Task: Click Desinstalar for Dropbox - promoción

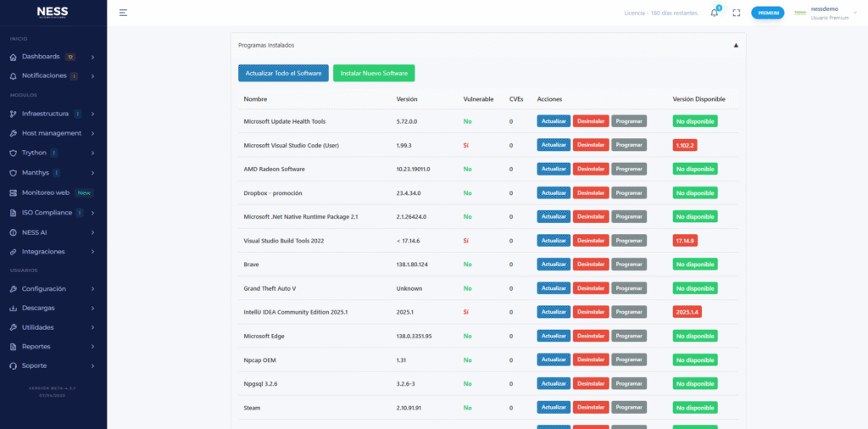Action: pos(591,192)
